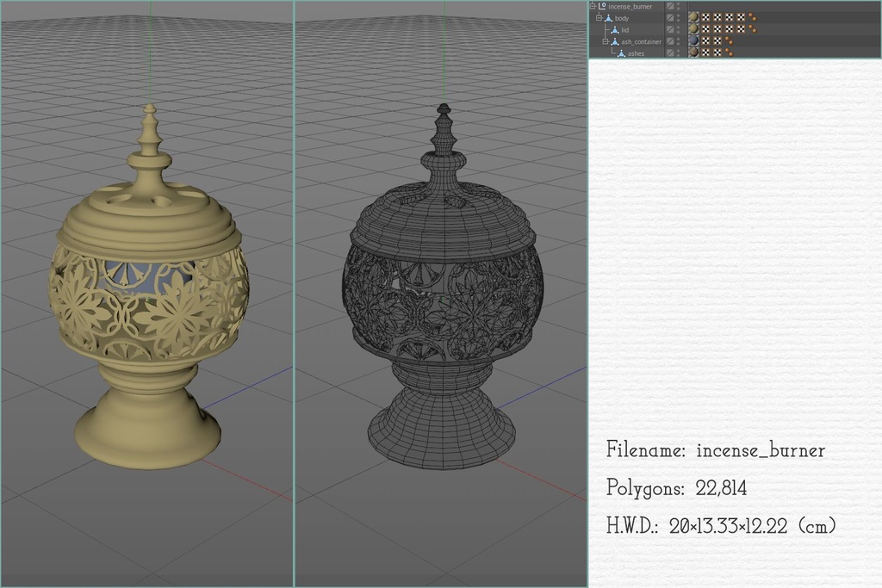The width and height of the screenshot is (882, 588).
Task: Click the polygon object icon beside lid
Action: [615, 30]
